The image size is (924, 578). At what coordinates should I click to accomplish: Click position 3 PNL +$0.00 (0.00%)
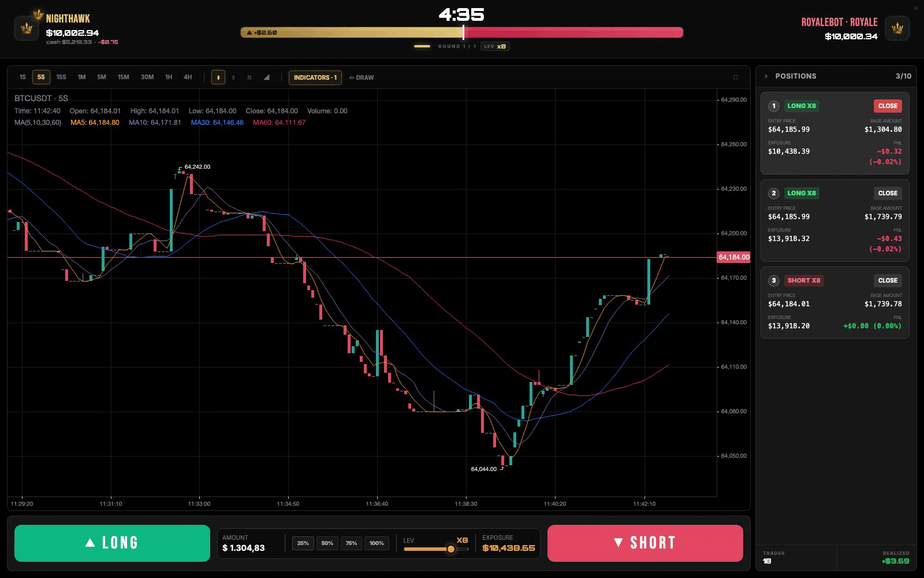tap(873, 326)
